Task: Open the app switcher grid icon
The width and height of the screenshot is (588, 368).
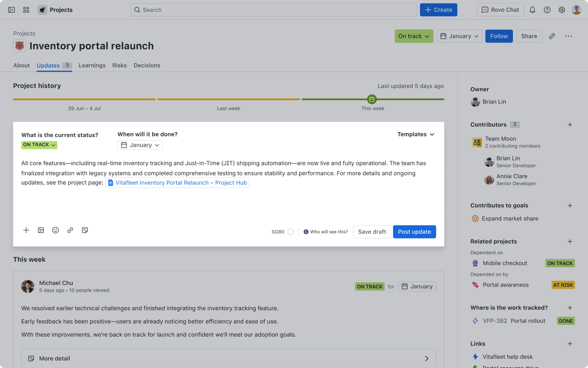Action: pos(26,10)
